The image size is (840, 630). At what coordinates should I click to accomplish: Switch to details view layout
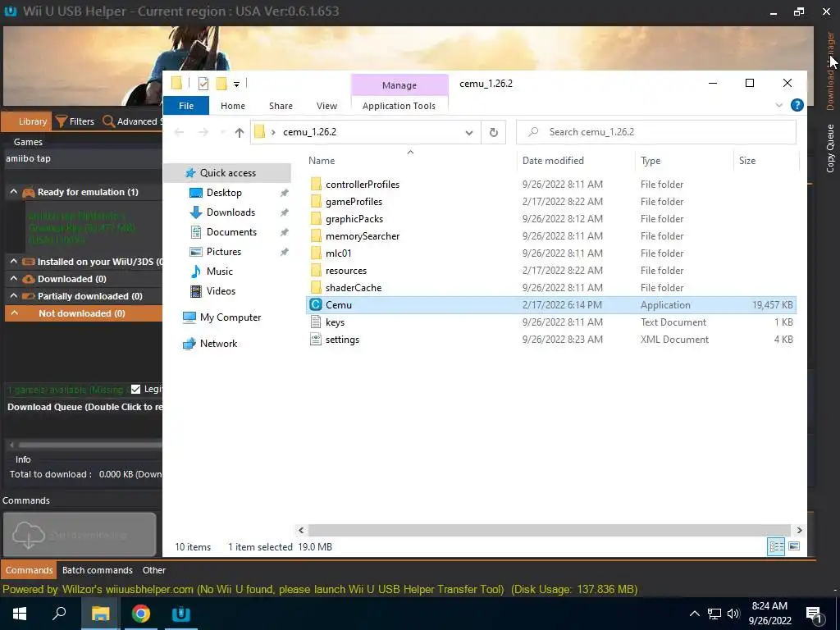(x=776, y=546)
